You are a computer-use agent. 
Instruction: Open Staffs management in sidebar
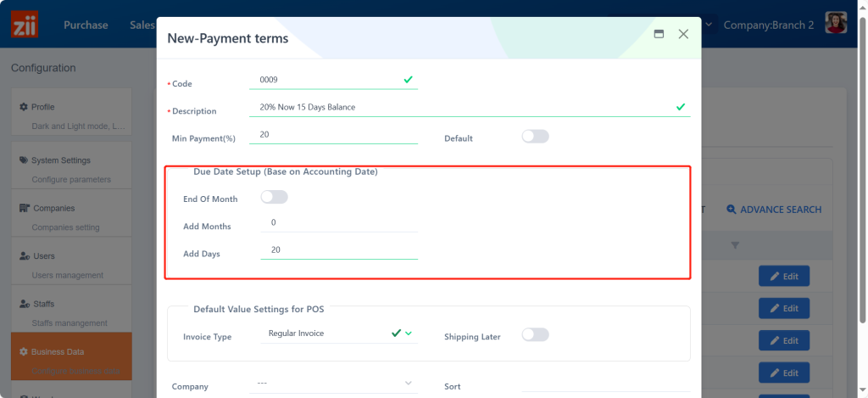coord(72,312)
